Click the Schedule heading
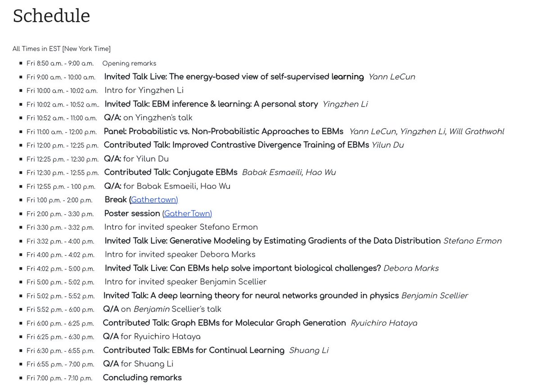 point(51,16)
